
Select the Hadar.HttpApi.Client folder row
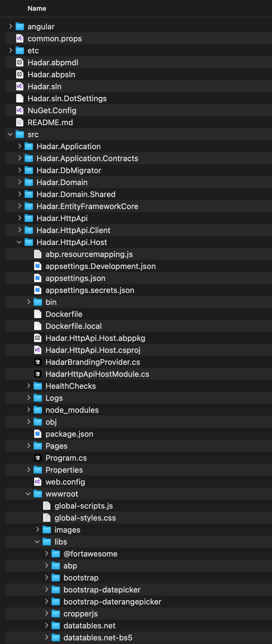click(139, 230)
